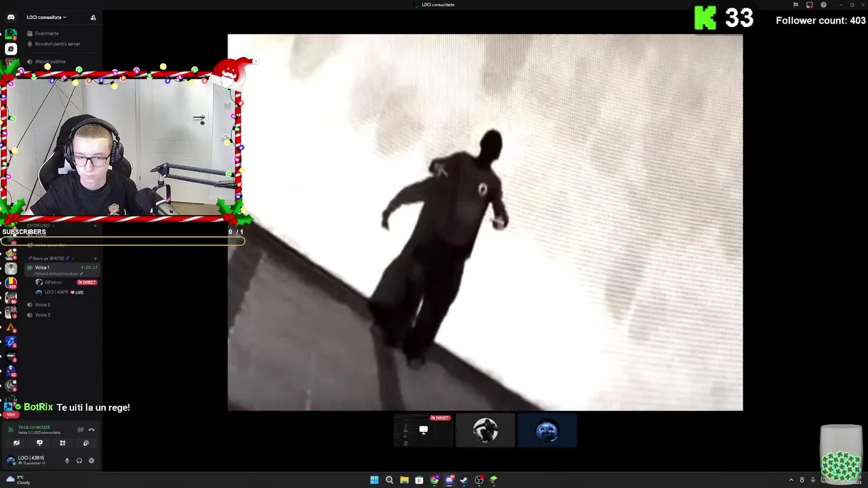The width and height of the screenshot is (868, 488).
Task: Click the invite members icon beside server name
Action: pyautogui.click(x=93, y=17)
